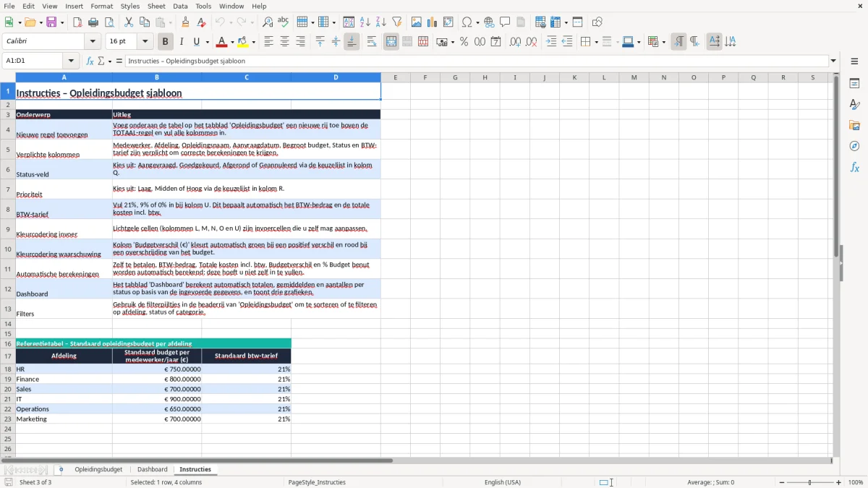Click the Align Center horizontally icon
The height and width of the screenshot is (488, 868).
[284, 42]
